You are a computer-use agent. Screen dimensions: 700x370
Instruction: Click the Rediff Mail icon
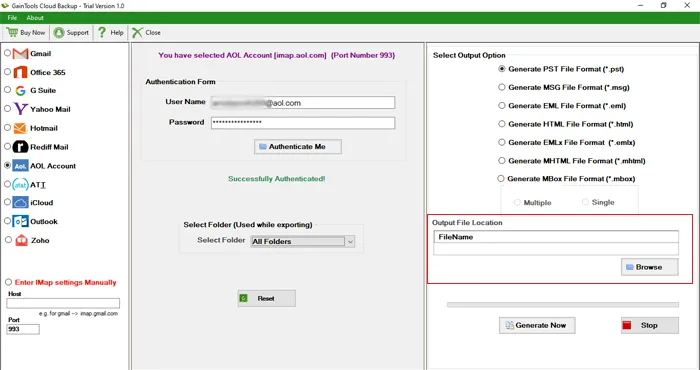[x=20, y=146]
